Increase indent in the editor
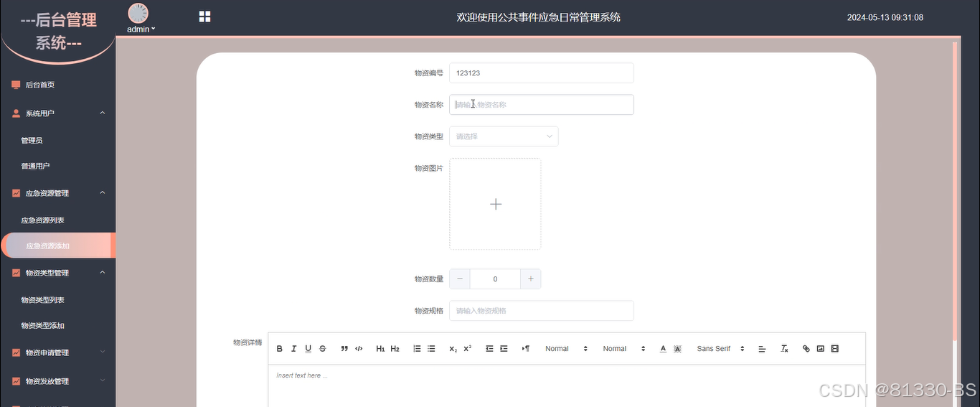The width and height of the screenshot is (980, 407). tap(504, 349)
